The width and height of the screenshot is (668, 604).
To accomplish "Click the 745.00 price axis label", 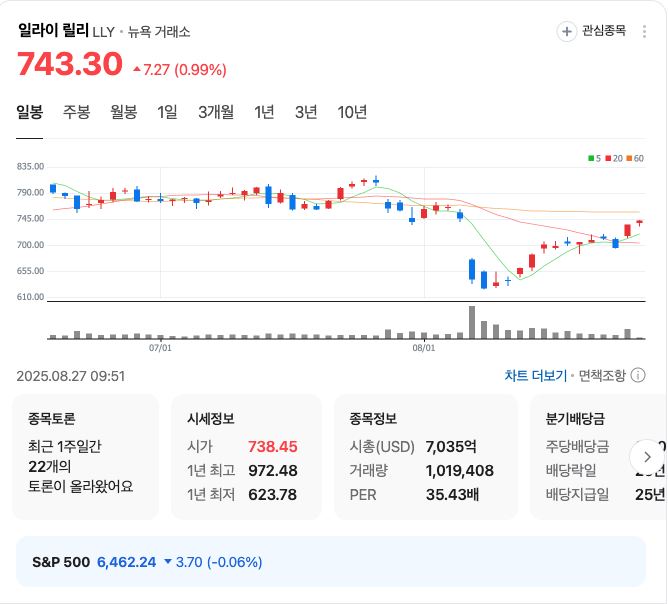I will pyautogui.click(x=30, y=219).
